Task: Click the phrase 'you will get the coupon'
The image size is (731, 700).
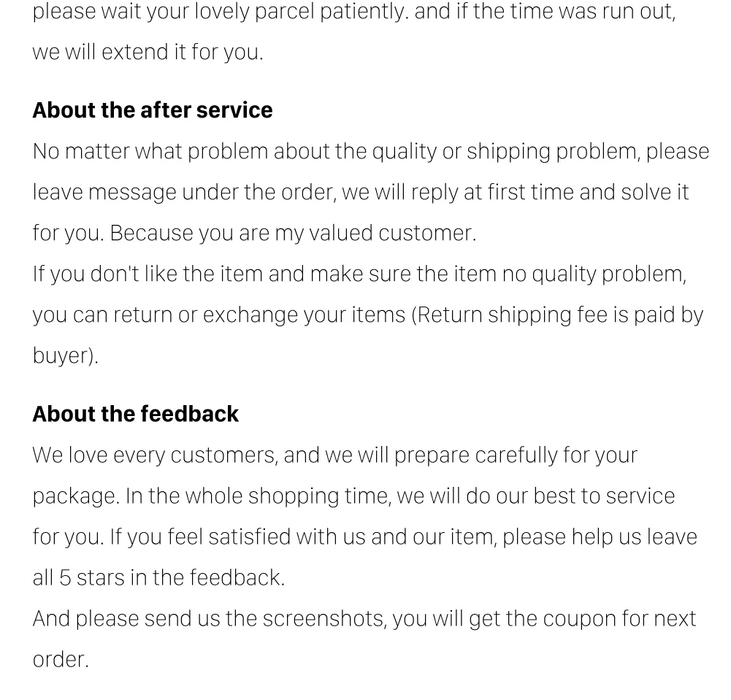Action: tap(504, 619)
